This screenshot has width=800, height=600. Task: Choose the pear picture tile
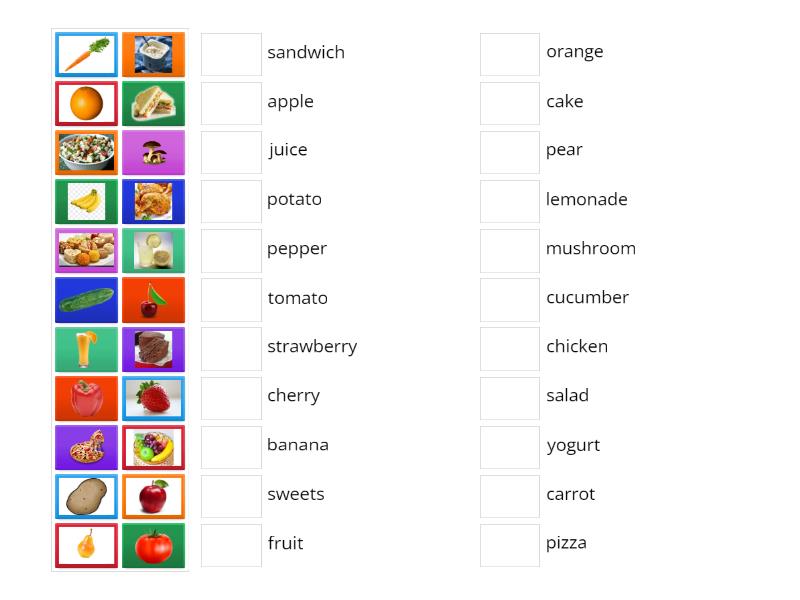click(86, 545)
